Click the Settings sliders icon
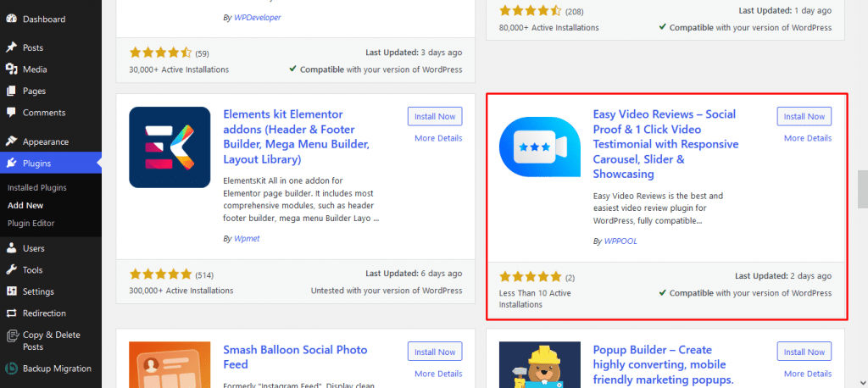868x388 pixels. tap(11, 291)
